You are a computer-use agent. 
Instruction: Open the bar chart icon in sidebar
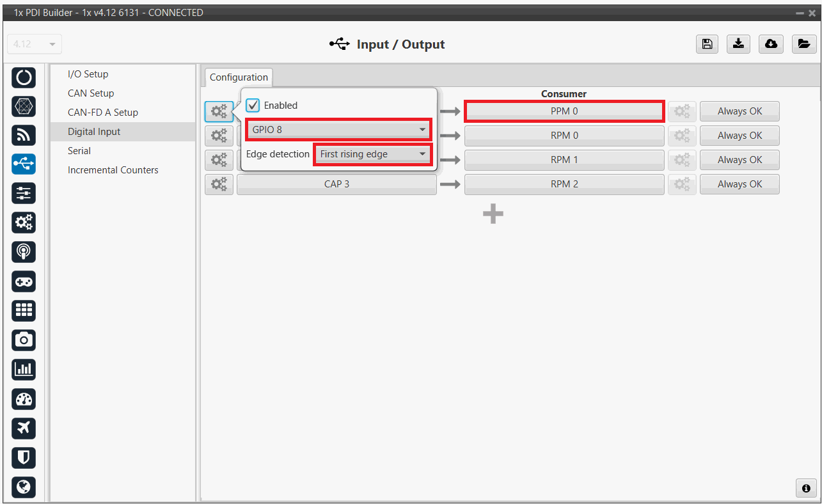24,369
